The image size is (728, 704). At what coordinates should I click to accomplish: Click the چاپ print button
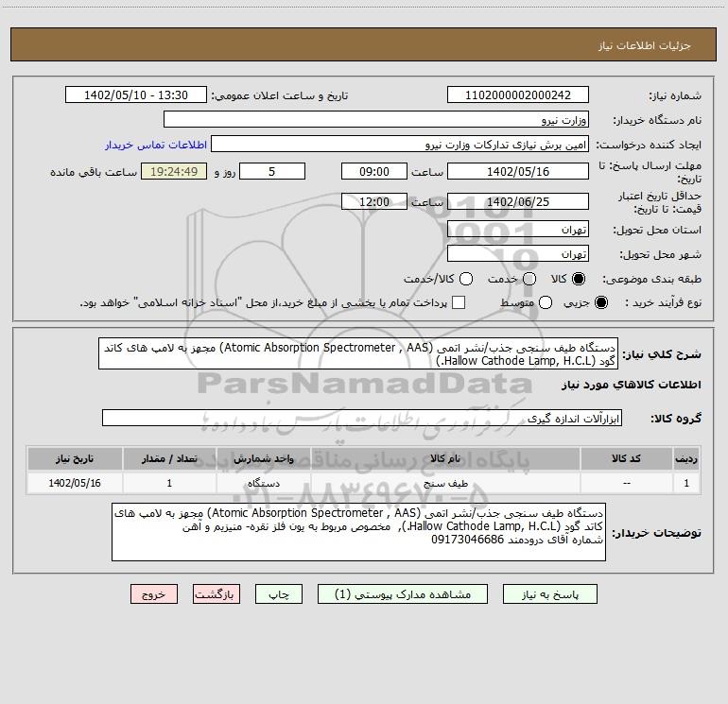coord(279,594)
